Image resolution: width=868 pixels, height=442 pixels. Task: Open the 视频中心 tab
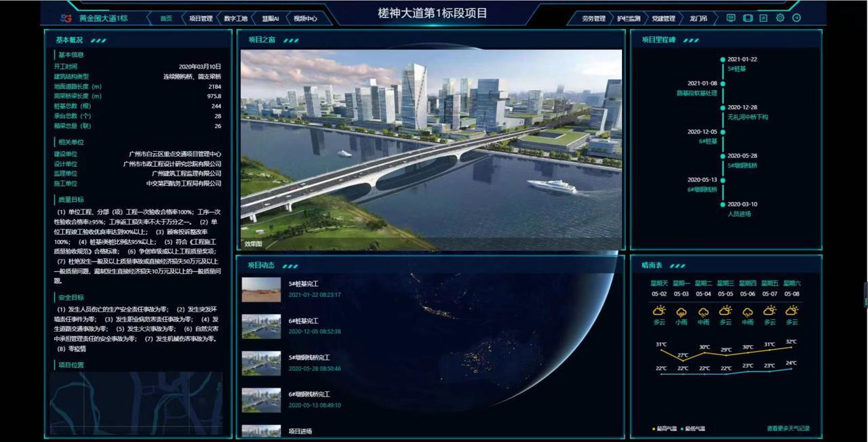(x=305, y=19)
